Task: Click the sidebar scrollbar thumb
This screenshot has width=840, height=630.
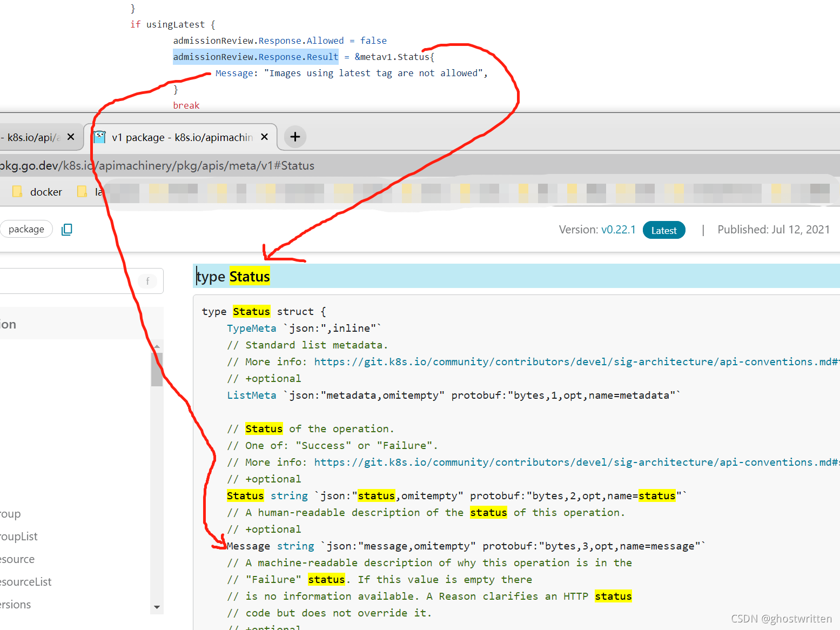Action: [x=157, y=369]
